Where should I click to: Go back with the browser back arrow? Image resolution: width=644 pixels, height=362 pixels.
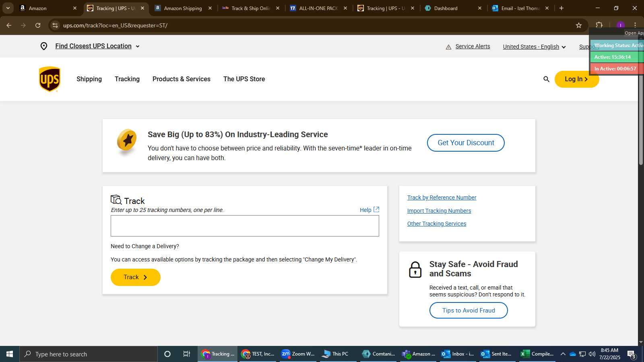click(x=9, y=25)
